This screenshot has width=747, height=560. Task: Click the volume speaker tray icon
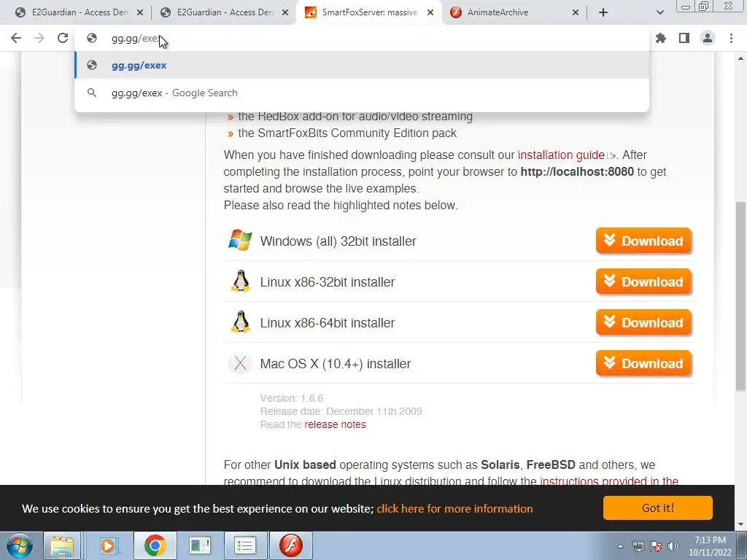coord(673,546)
